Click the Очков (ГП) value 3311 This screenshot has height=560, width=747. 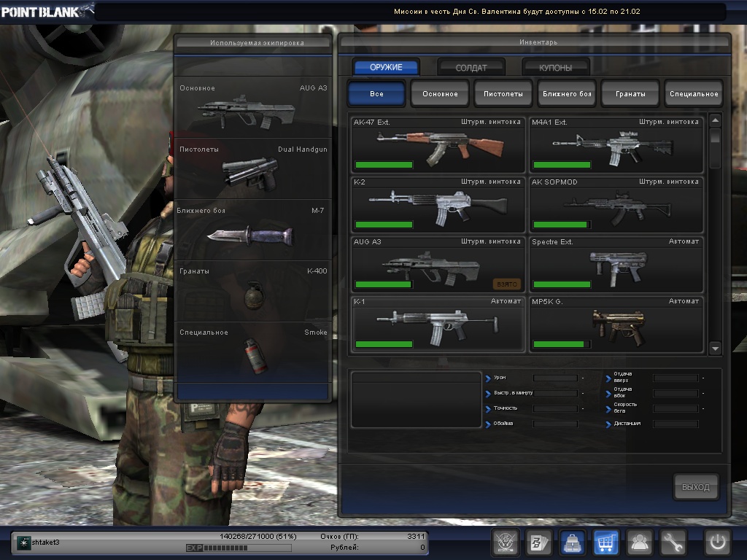pyautogui.click(x=415, y=536)
